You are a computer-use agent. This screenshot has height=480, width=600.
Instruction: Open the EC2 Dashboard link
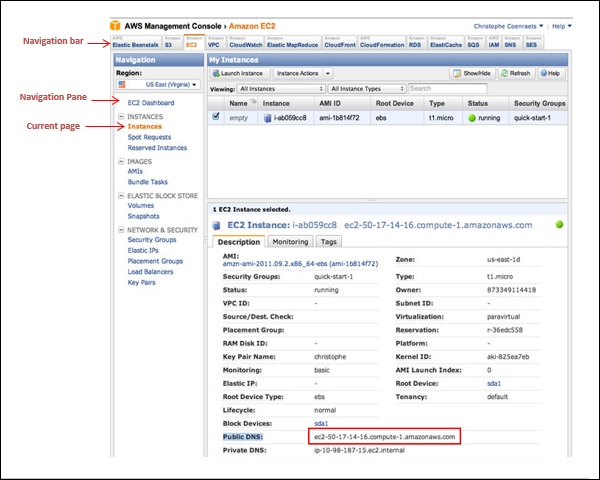[151, 103]
